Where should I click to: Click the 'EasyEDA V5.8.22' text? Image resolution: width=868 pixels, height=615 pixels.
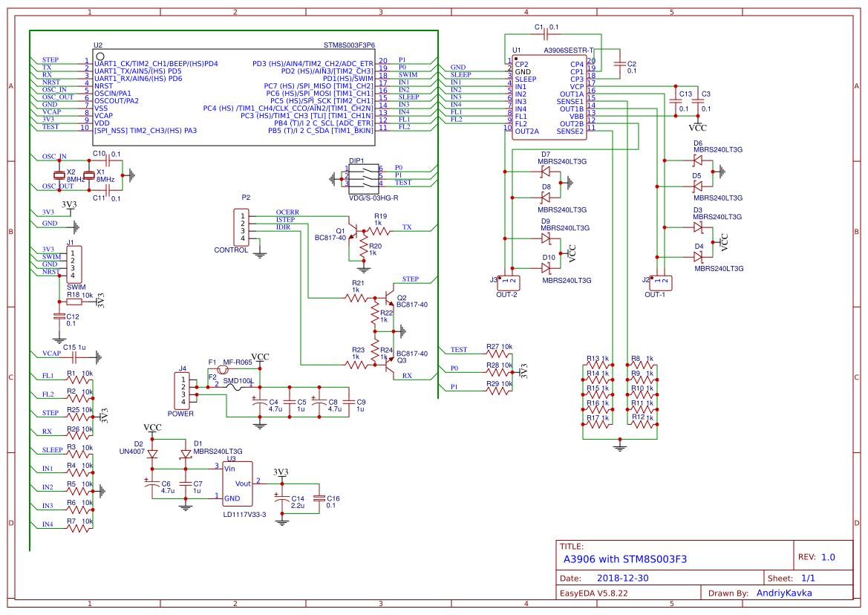coord(594,593)
